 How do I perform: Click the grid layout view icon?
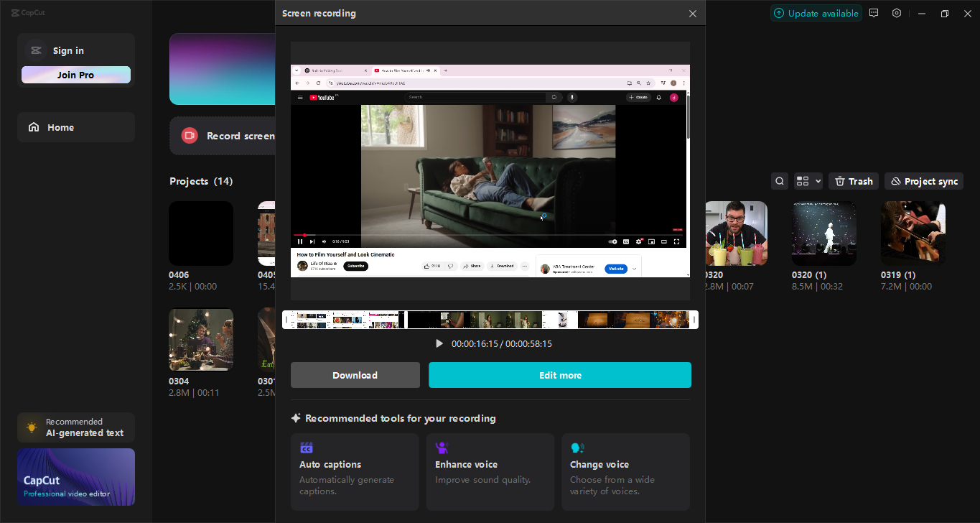pos(803,181)
